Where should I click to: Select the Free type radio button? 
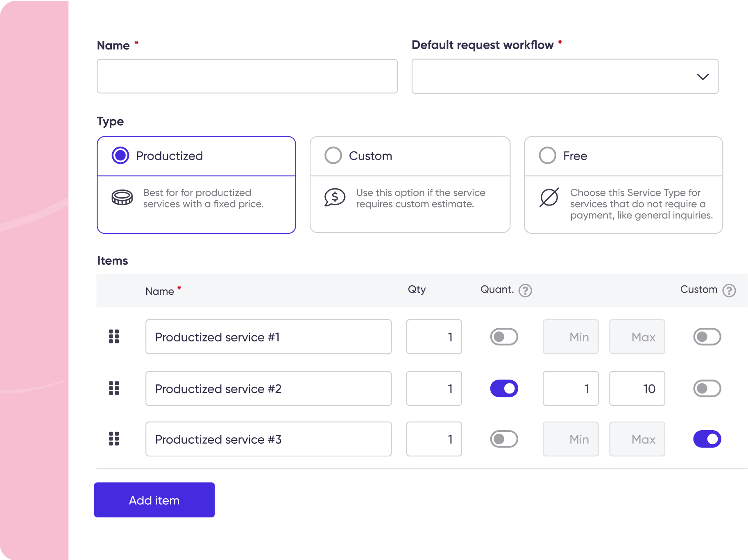[x=547, y=156]
